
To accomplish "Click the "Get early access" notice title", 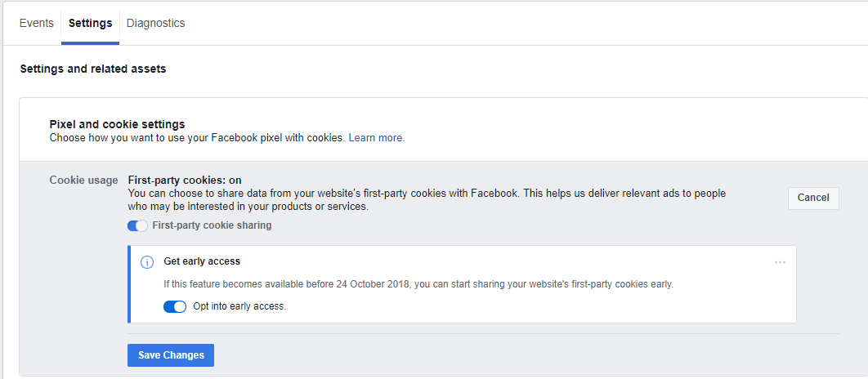I will pos(202,261).
